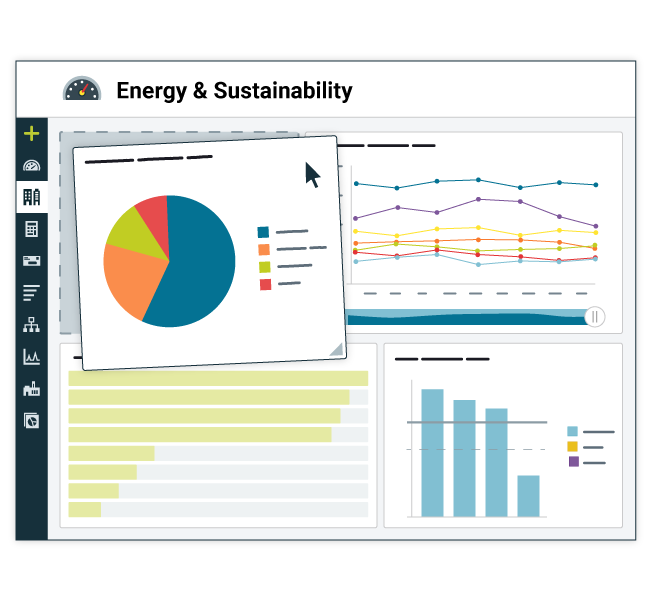Image resolution: width=651 pixels, height=601 pixels.
Task: Click the factory icon in sidebar
Action: (32, 389)
